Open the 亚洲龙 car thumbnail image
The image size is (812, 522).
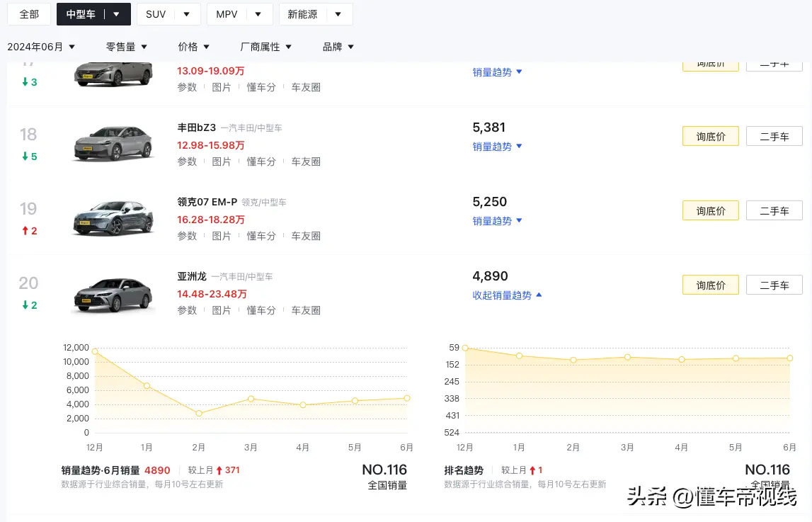click(113, 293)
